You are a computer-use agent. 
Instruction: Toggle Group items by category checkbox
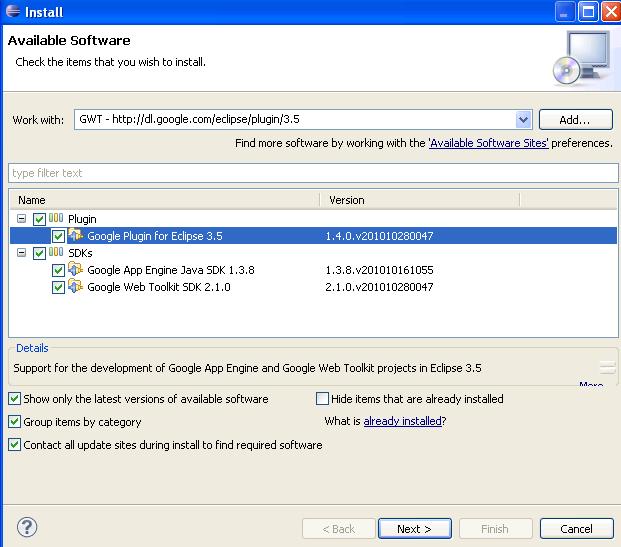pos(15,421)
